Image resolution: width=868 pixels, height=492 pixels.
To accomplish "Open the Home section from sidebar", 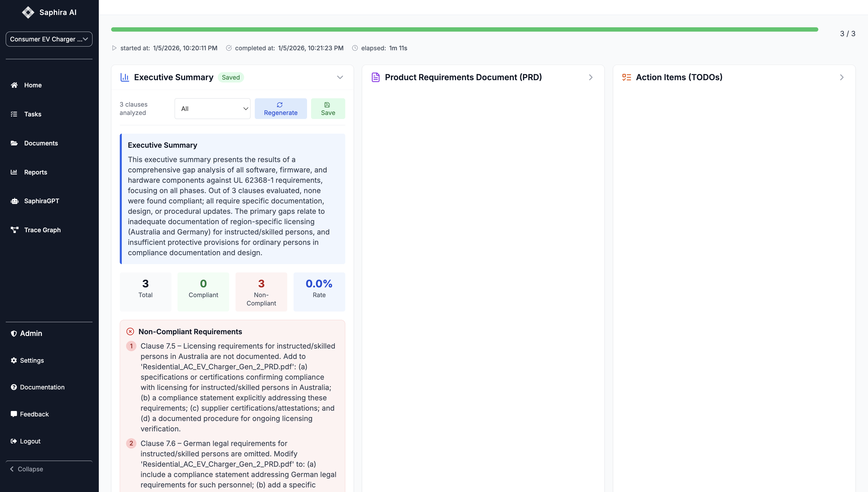I will [33, 85].
